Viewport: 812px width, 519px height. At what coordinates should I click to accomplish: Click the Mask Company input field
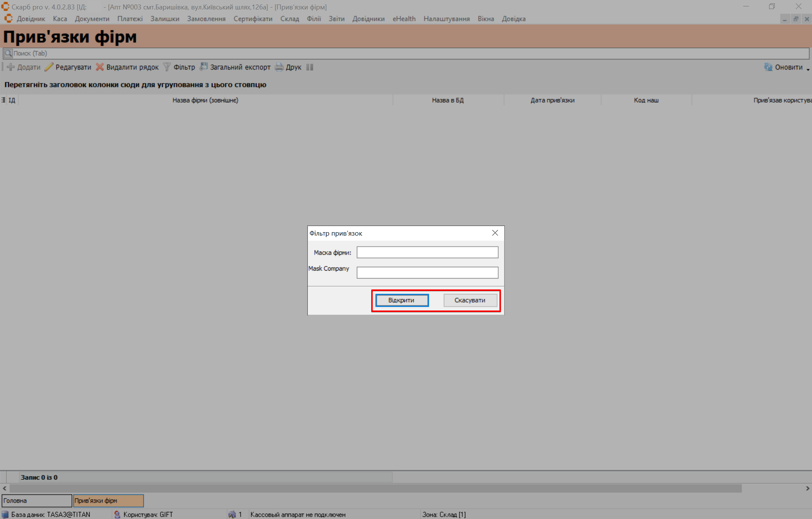(427, 272)
